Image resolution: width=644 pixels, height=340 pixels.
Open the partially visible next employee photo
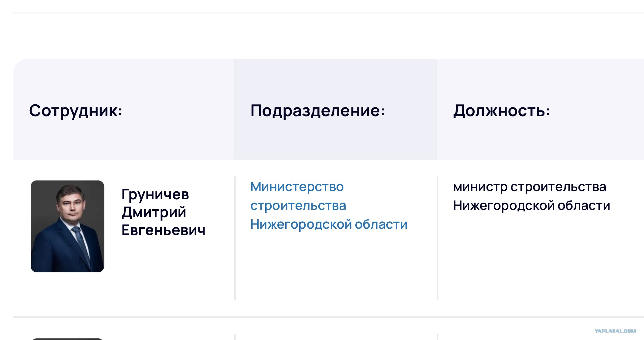(67, 339)
